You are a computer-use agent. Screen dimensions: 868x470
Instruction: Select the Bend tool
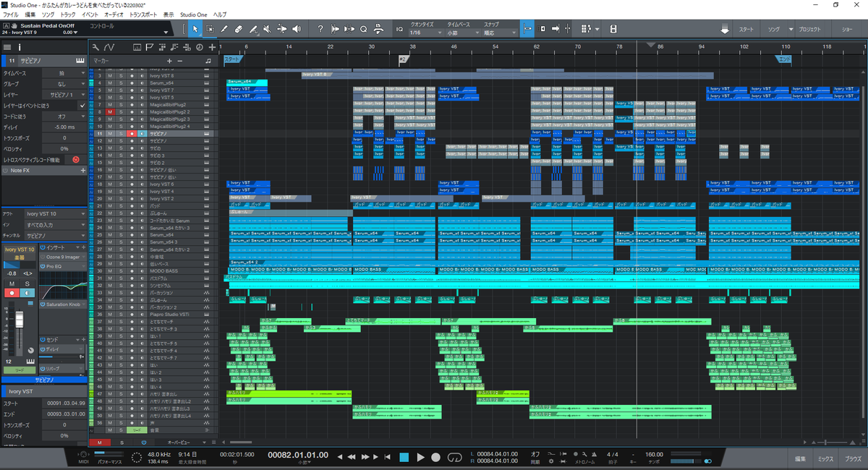point(282,29)
